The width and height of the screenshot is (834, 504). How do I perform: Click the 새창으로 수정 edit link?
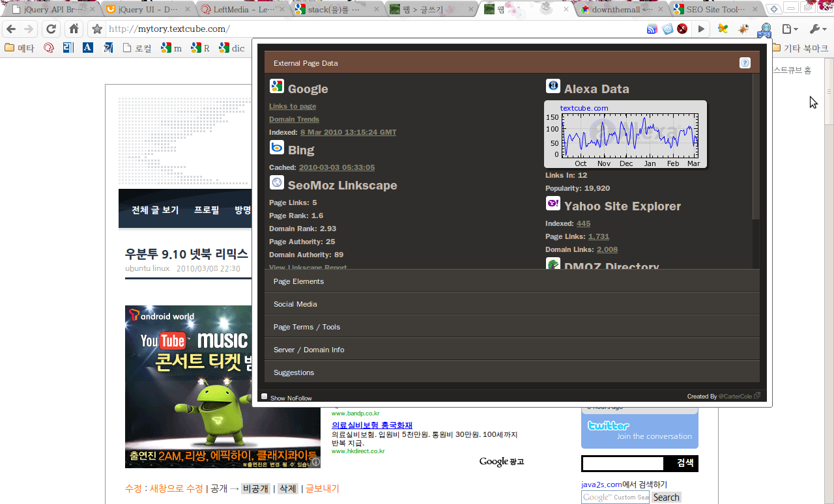tap(177, 488)
